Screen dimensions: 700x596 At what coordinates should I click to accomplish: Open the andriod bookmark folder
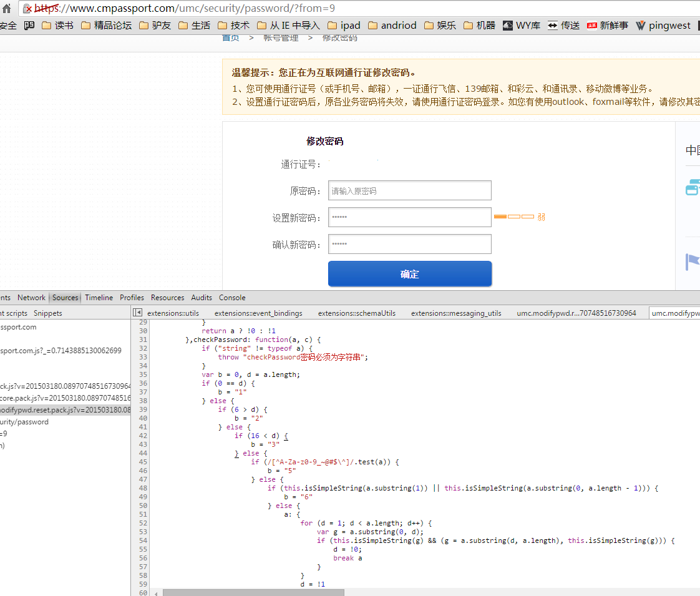(x=392, y=26)
